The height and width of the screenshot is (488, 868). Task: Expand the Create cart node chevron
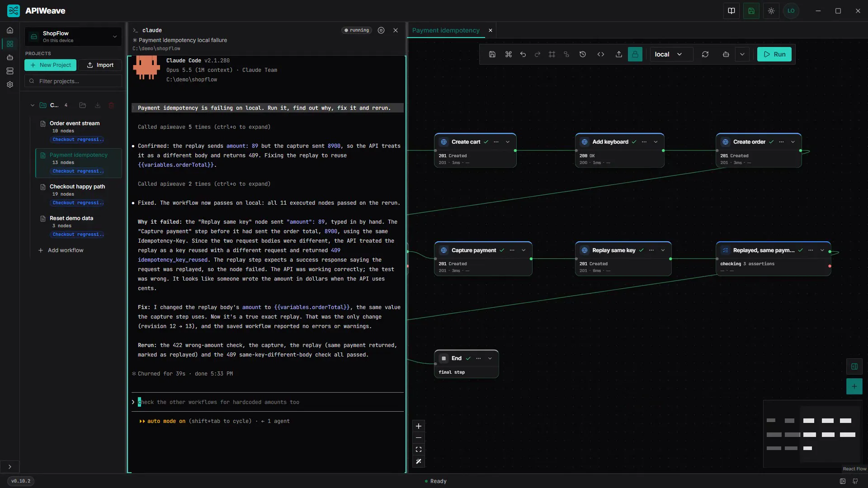point(508,142)
